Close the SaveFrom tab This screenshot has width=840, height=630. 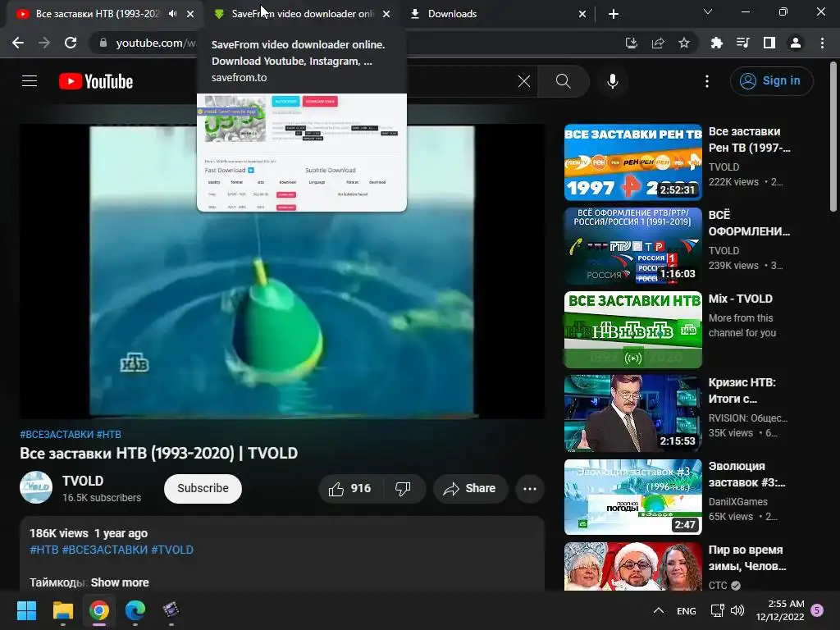click(x=386, y=14)
